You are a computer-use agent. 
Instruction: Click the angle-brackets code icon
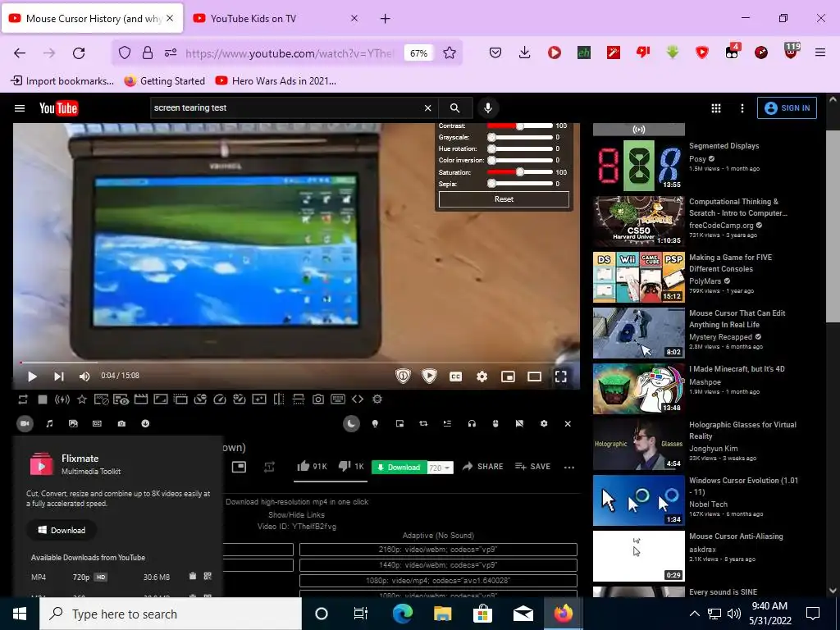coord(358,399)
